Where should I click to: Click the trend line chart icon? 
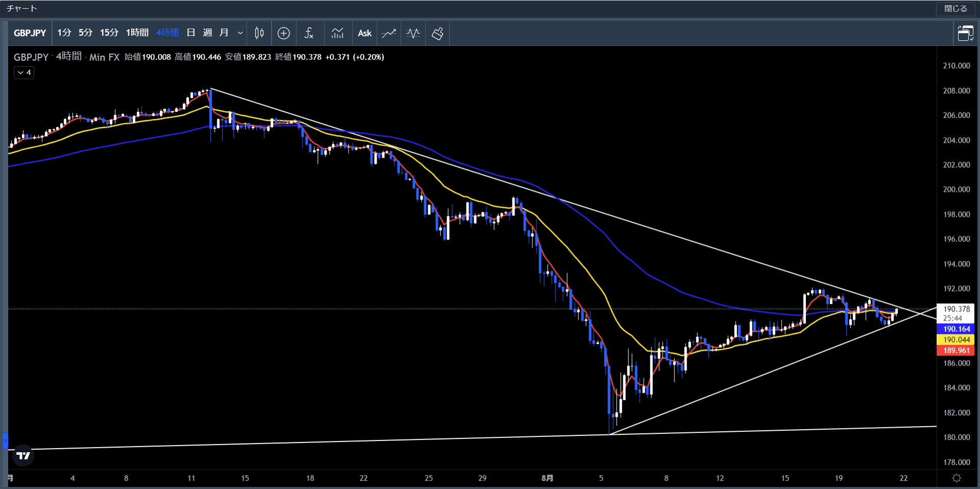coord(389,33)
